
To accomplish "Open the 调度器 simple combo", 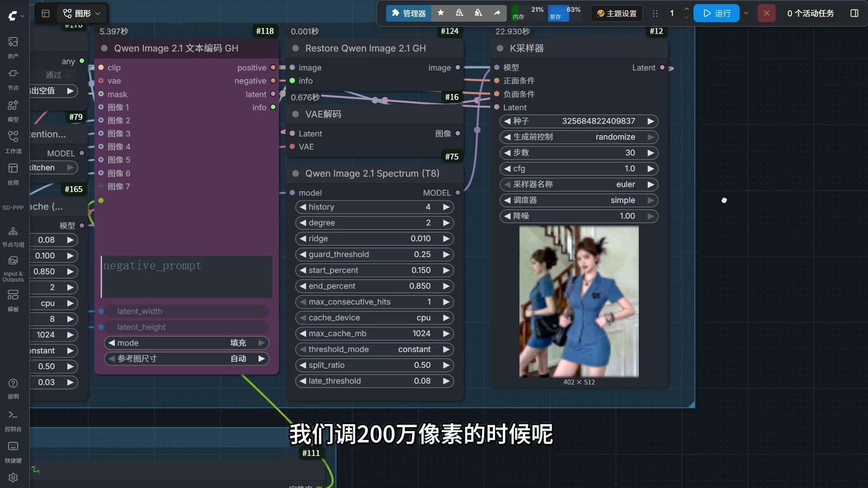I will (579, 200).
